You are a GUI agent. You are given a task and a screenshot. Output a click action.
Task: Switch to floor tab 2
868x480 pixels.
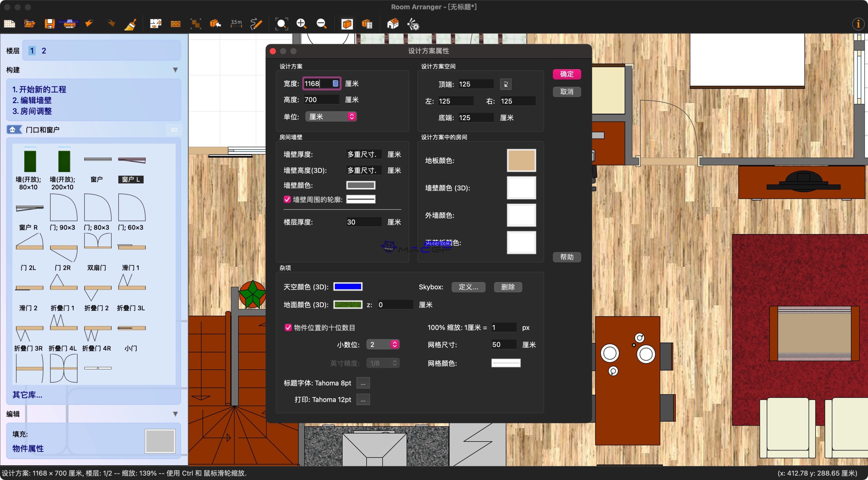coord(44,51)
